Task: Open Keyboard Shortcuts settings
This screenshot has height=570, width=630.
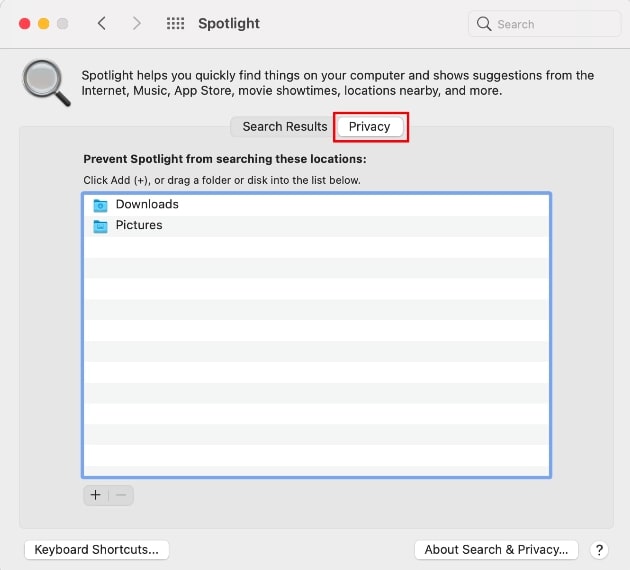Action: coord(96,549)
